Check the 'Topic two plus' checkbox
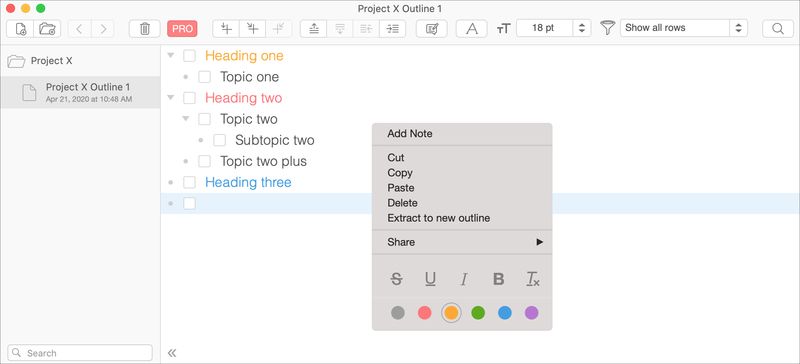Screen dimensions: 800x364 tap(205, 161)
